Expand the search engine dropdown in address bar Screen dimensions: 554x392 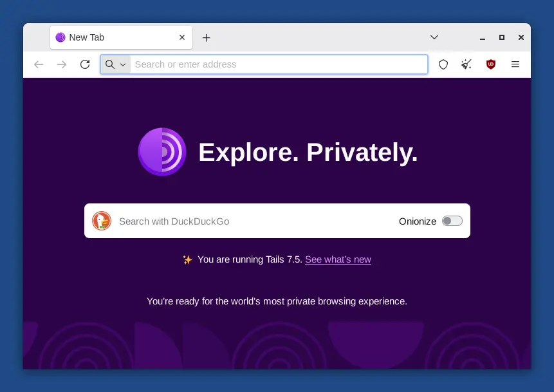coord(123,64)
